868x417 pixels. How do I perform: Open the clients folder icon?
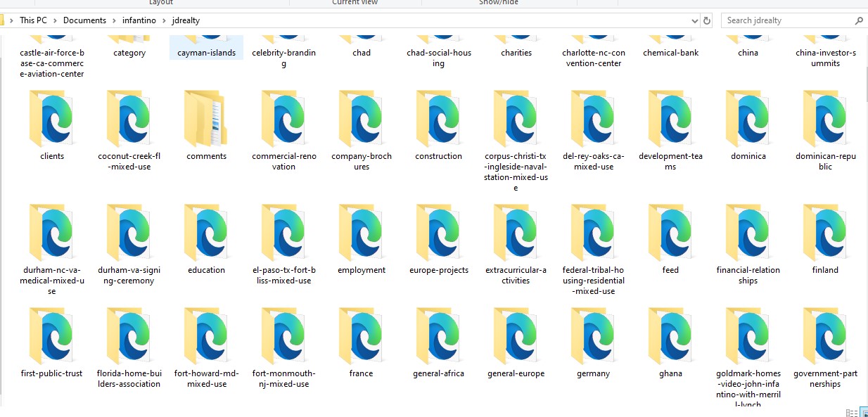(x=51, y=118)
